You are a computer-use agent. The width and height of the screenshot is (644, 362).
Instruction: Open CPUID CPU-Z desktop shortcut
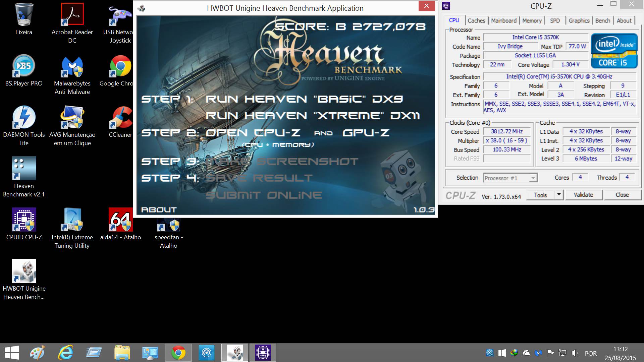(x=24, y=224)
